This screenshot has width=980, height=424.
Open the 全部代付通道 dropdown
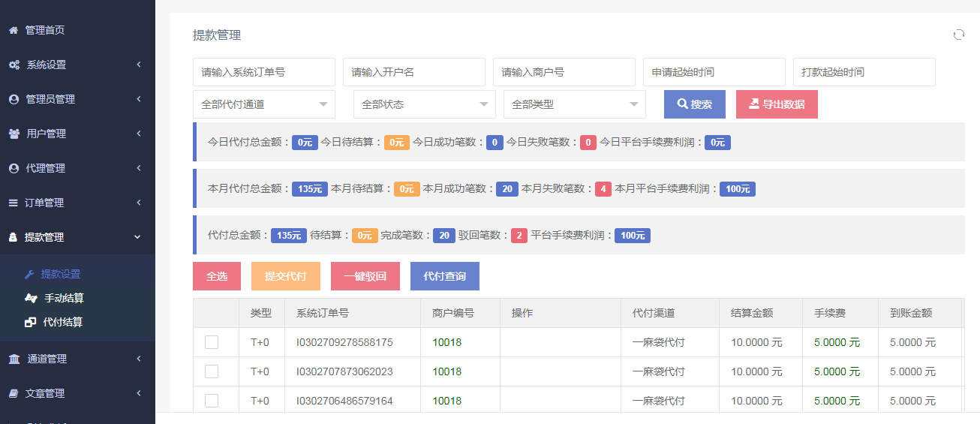coord(263,104)
